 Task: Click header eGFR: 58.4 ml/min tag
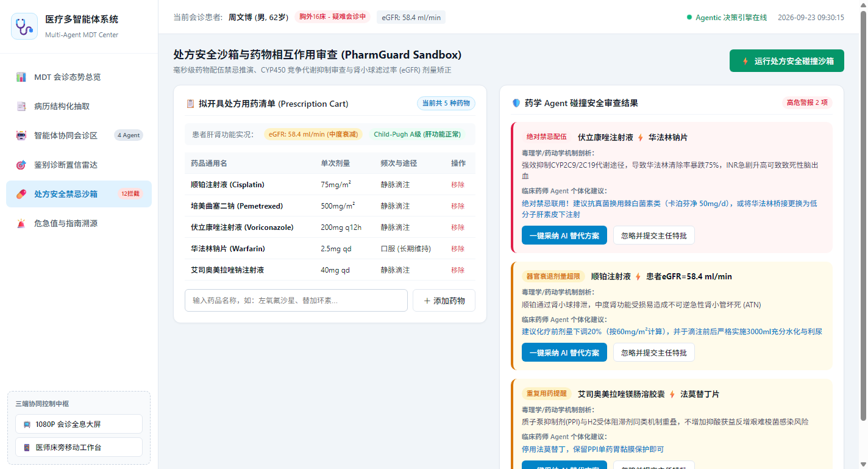coord(411,17)
